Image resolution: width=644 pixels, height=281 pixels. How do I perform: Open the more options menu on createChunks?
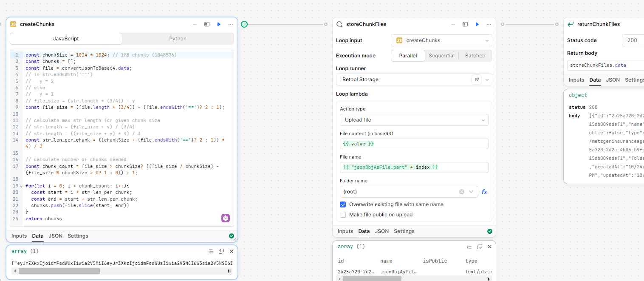pos(231,24)
